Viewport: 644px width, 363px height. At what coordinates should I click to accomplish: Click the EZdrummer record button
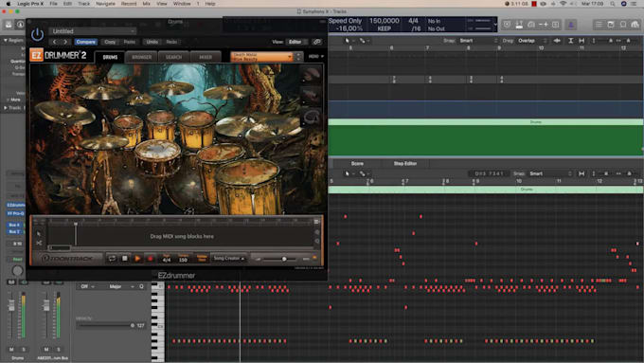click(151, 258)
